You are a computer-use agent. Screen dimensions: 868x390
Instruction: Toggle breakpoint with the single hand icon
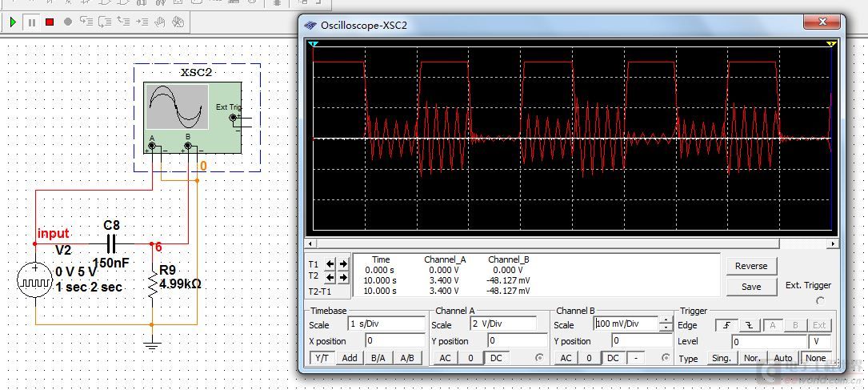coord(159,22)
